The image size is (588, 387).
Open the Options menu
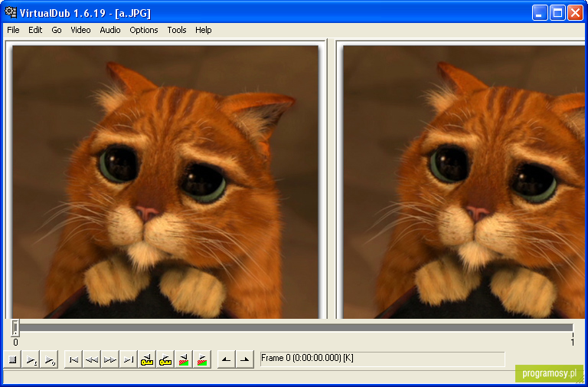click(x=144, y=30)
